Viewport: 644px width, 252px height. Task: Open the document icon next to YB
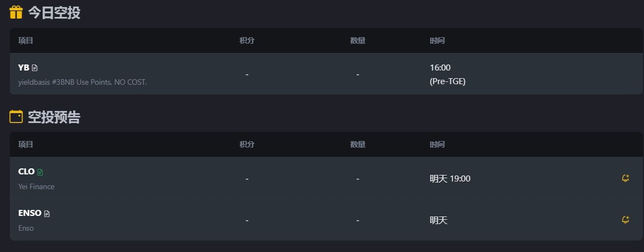35,68
